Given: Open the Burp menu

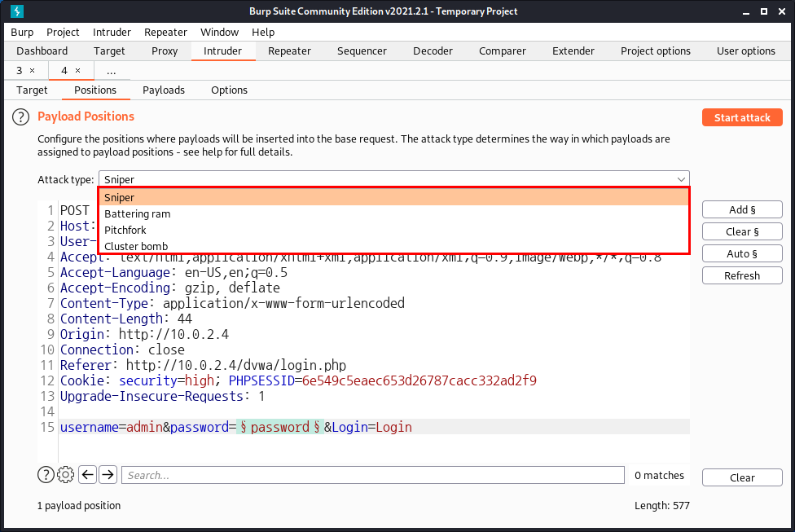Looking at the screenshot, I should click(x=22, y=32).
